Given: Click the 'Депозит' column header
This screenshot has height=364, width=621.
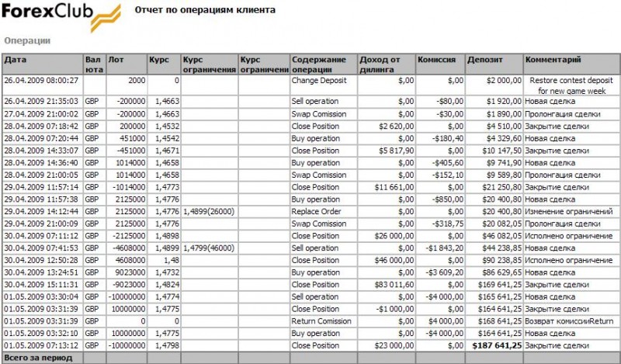Looking at the screenshot, I should pyautogui.click(x=484, y=59).
